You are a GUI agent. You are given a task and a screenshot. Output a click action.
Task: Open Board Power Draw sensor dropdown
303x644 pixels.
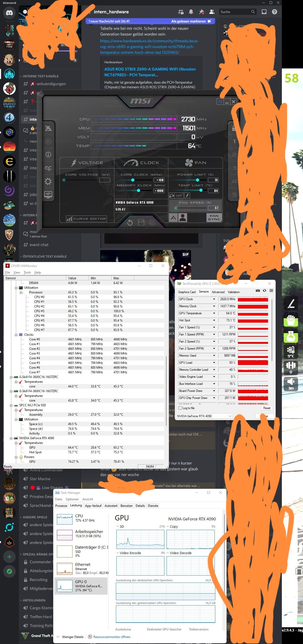click(214, 391)
